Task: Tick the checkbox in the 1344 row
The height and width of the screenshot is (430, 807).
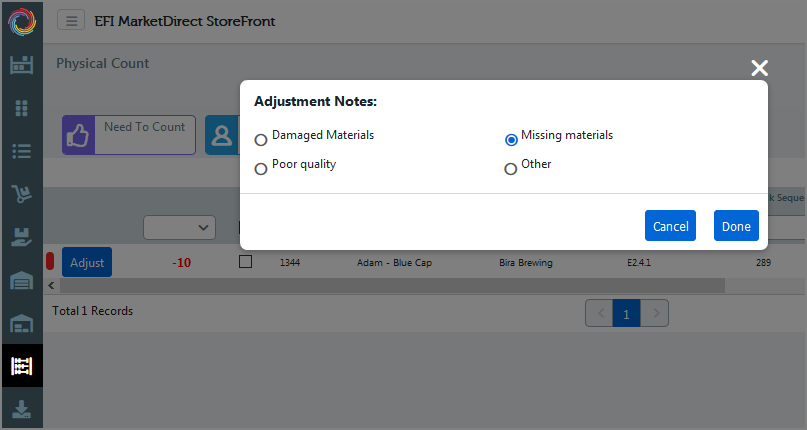Action: pyautogui.click(x=245, y=262)
